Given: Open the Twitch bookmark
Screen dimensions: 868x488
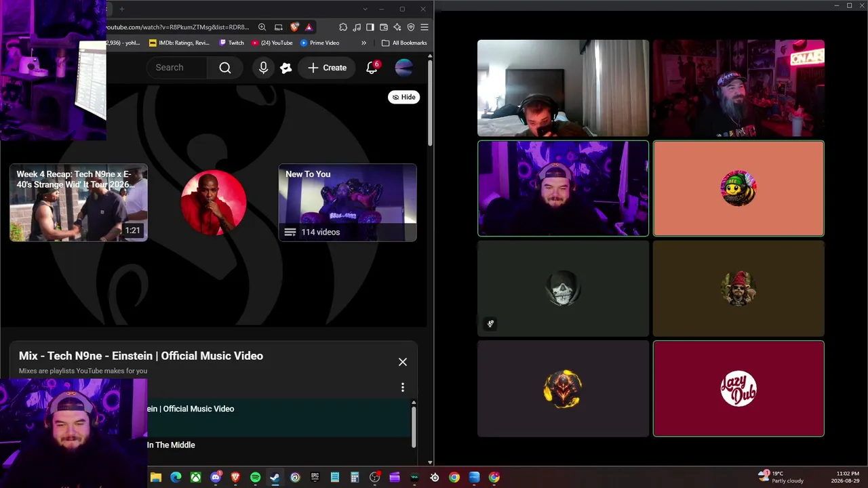Looking at the screenshot, I should pyautogui.click(x=231, y=43).
